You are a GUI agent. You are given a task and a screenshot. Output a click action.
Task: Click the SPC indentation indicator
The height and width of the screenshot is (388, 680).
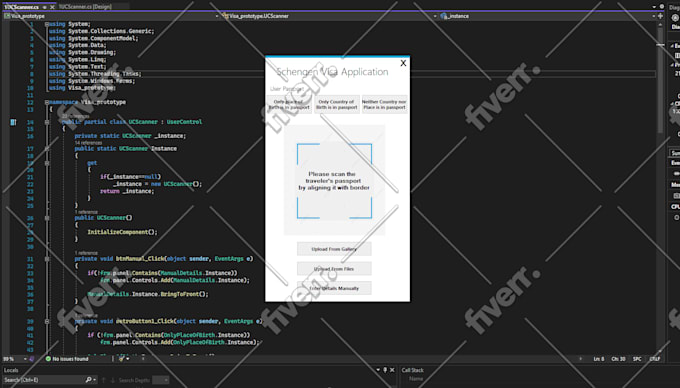[637, 359]
